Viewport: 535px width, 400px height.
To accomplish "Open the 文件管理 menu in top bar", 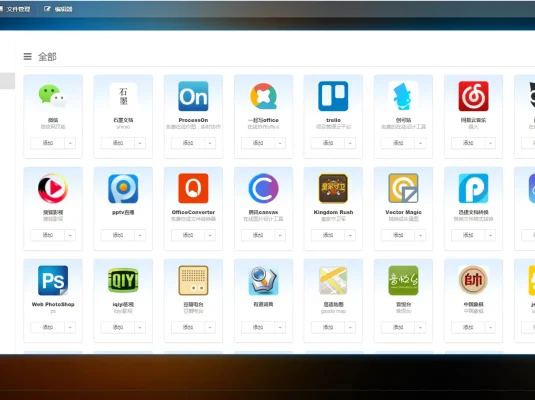I will click(15, 9).
